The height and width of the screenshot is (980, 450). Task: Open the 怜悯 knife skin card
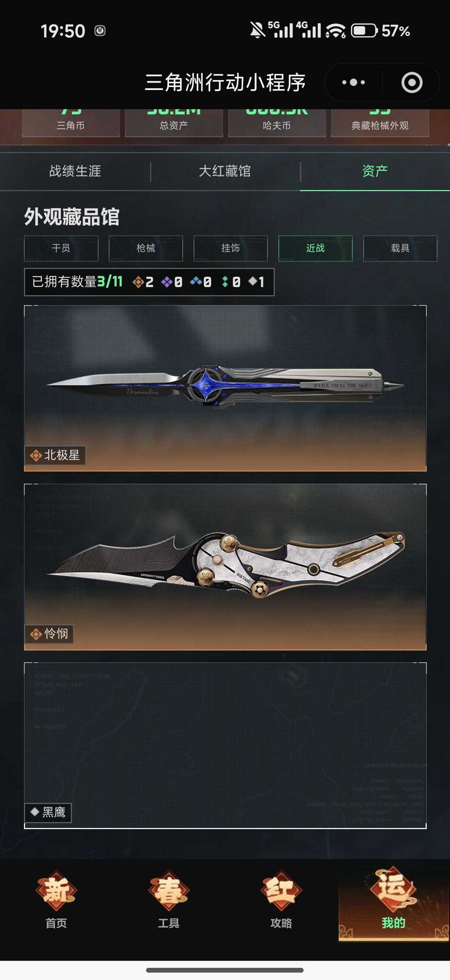(225, 567)
